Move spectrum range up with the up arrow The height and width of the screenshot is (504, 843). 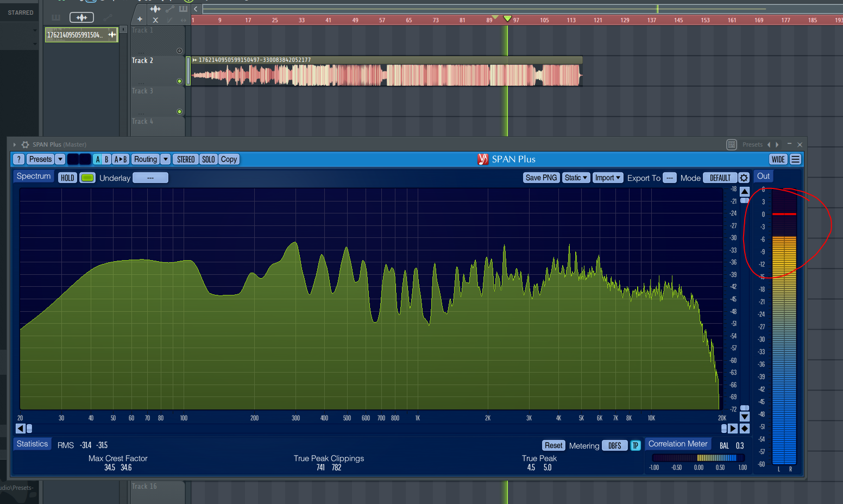tap(745, 191)
